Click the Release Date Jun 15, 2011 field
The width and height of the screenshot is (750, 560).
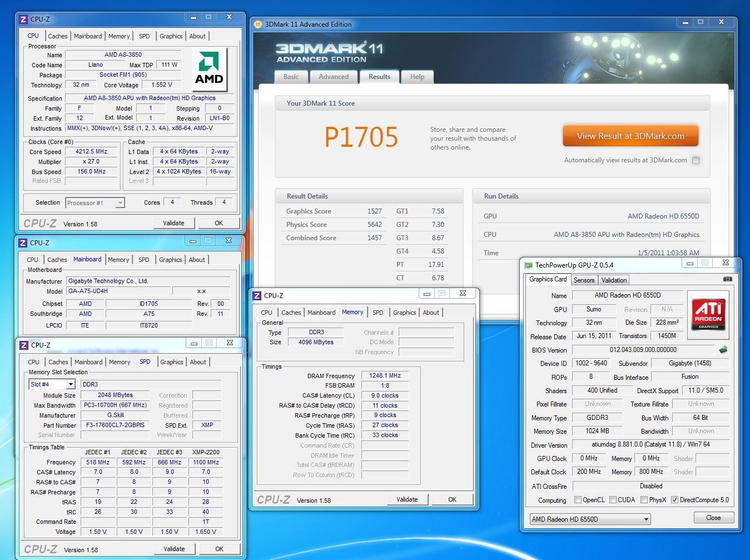click(594, 336)
